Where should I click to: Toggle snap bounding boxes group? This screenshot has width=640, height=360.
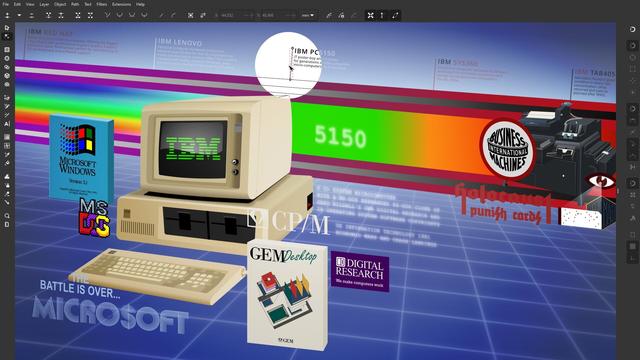(x=632, y=45)
